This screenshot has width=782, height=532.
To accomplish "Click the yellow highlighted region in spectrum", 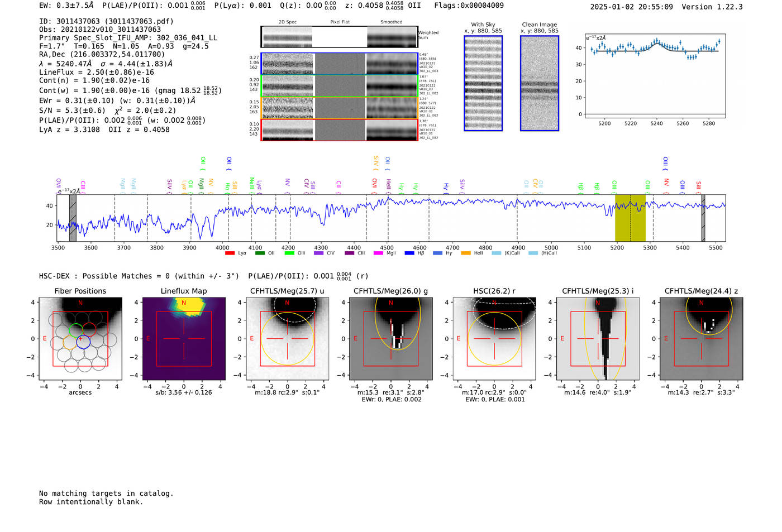I will [x=630, y=218].
